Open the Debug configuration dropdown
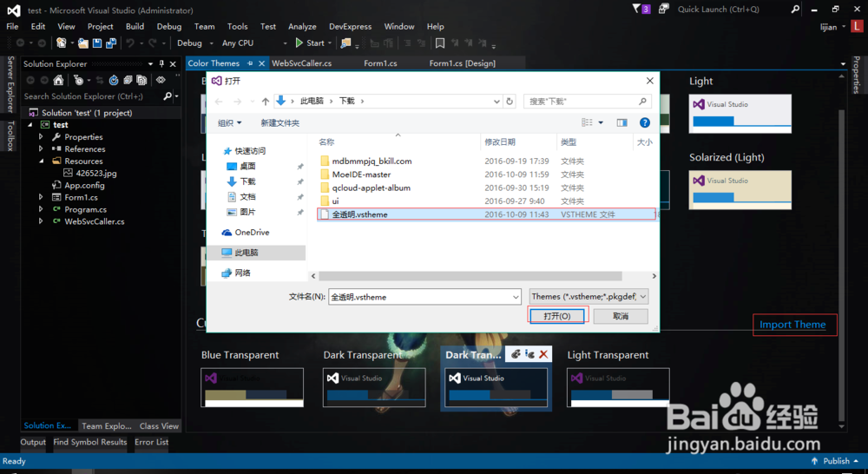Image resolution: width=868 pixels, height=474 pixels. 212,43
